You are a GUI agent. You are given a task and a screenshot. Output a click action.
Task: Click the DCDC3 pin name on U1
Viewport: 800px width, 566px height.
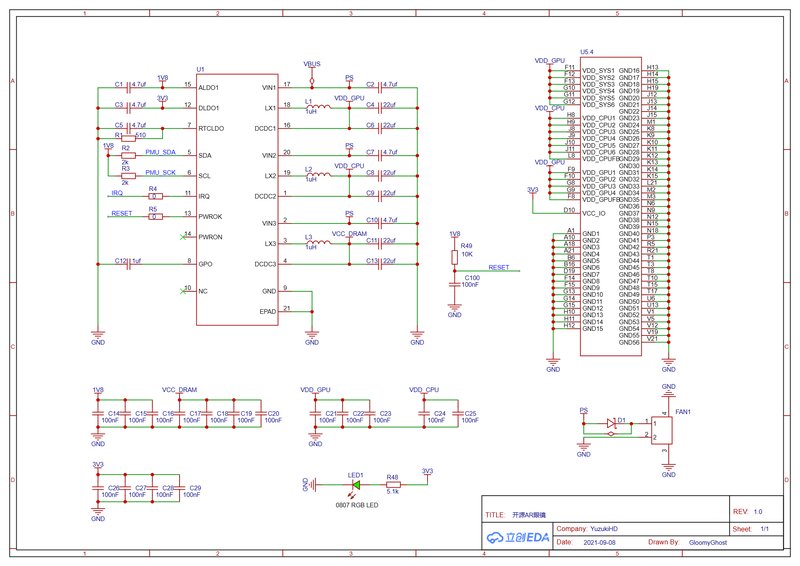pos(265,264)
